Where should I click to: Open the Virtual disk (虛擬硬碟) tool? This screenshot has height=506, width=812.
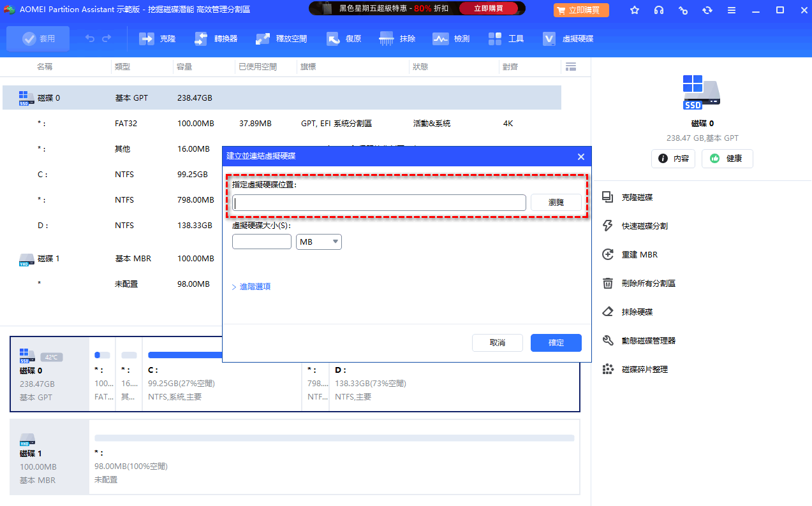point(568,39)
